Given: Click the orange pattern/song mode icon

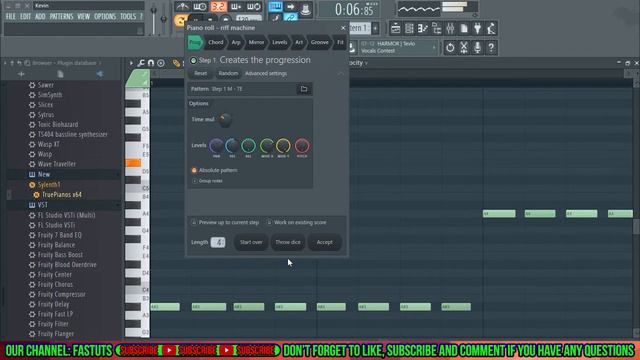Looking at the screenshot, I should pyautogui.click(x=180, y=20).
